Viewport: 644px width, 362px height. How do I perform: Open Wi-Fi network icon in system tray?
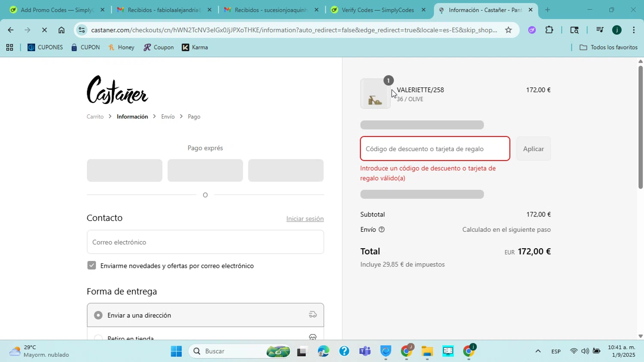coord(574,351)
